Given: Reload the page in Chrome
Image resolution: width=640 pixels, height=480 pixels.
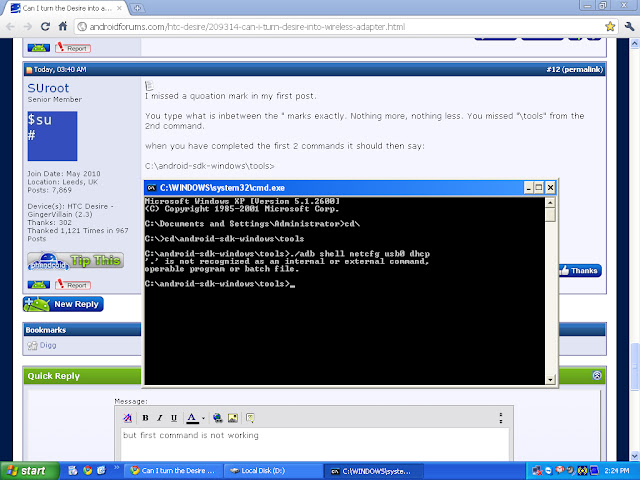Looking at the screenshot, I should 45,27.
